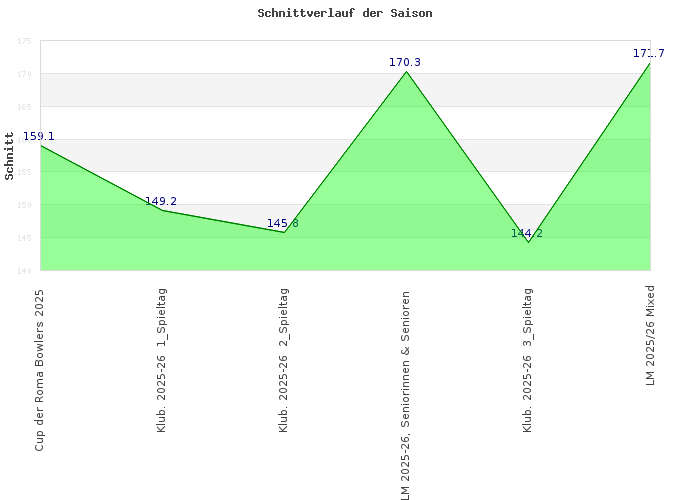
Task: Click the Schnitt y-axis label
Action: 9,155
